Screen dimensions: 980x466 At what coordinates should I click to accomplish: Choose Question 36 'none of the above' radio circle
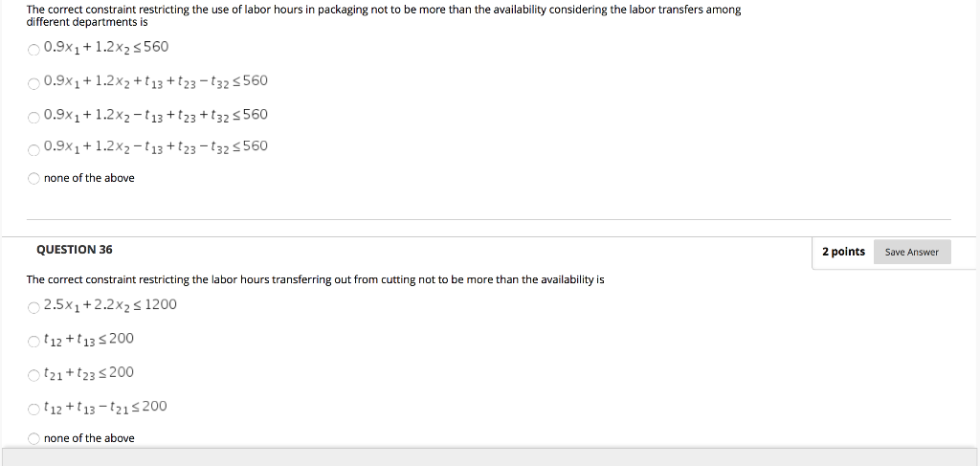33,438
